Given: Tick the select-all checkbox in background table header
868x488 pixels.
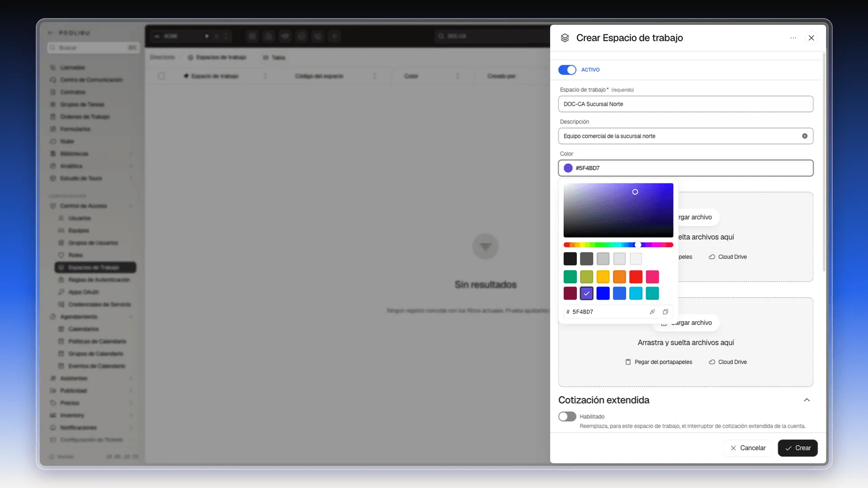Looking at the screenshot, I should click(x=161, y=76).
